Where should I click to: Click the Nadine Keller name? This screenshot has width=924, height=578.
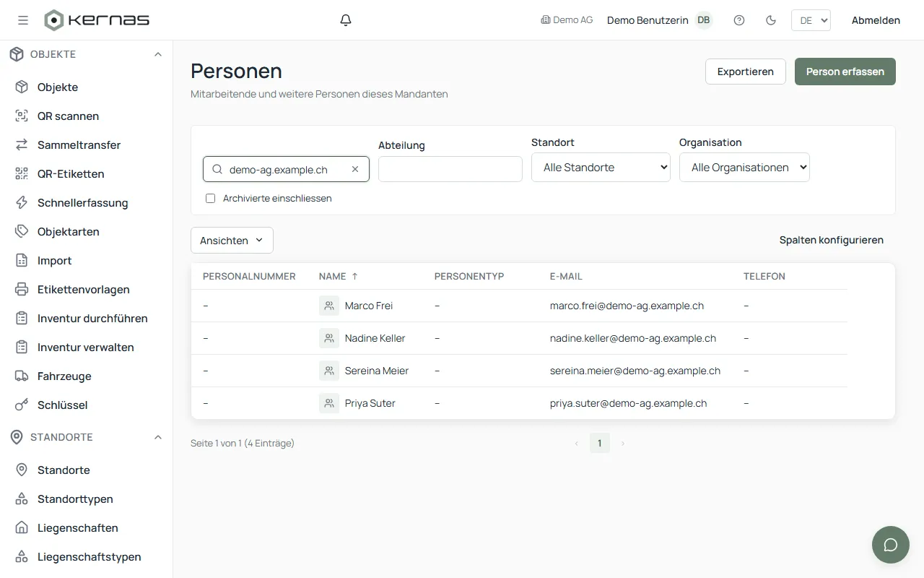(375, 338)
